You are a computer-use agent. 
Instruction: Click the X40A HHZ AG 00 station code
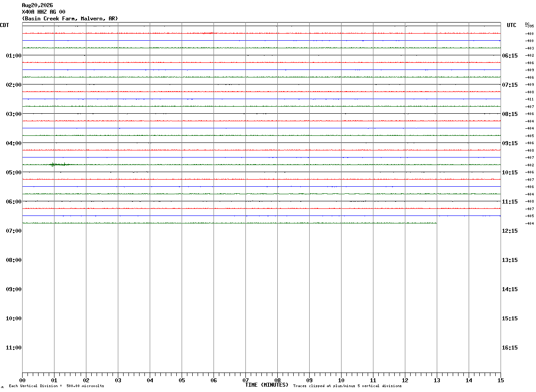[x=43, y=12]
